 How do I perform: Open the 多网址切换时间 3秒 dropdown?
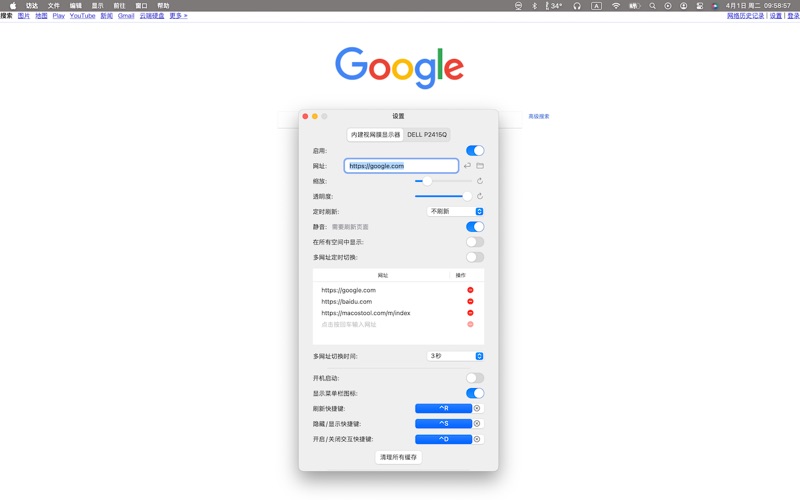pos(455,356)
